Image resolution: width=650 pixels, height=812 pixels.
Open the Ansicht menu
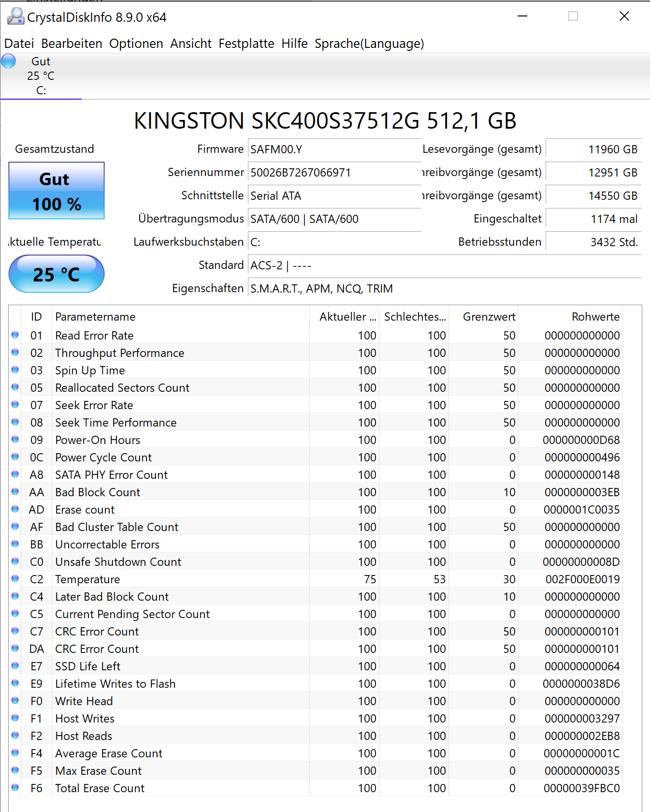[x=191, y=44]
